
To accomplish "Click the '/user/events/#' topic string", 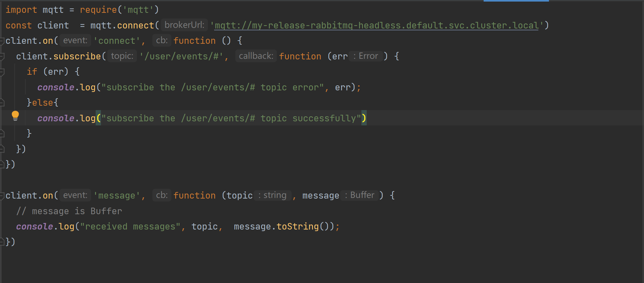I will [x=181, y=56].
